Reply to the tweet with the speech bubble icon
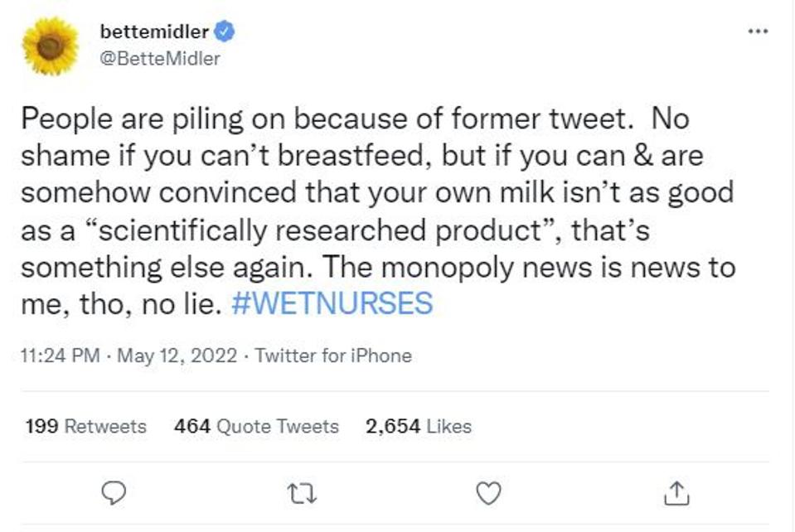Screen dimensions: 795x532 pyautogui.click(x=113, y=493)
